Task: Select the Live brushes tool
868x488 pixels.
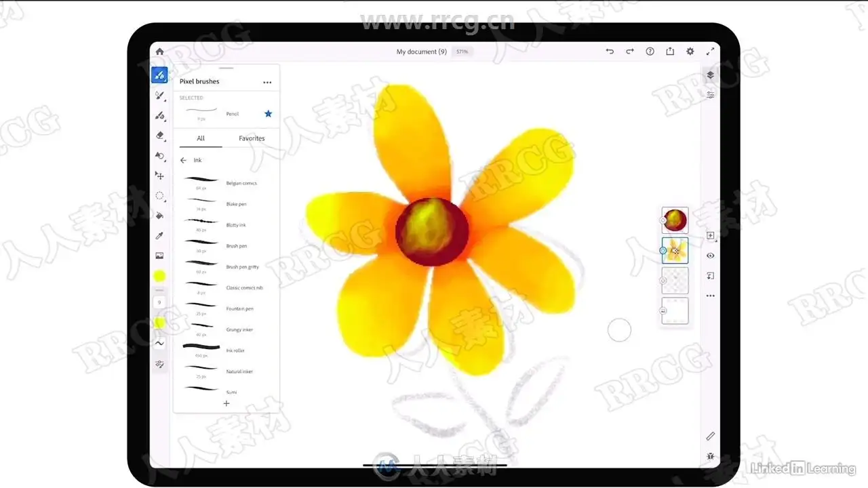Action: (159, 96)
